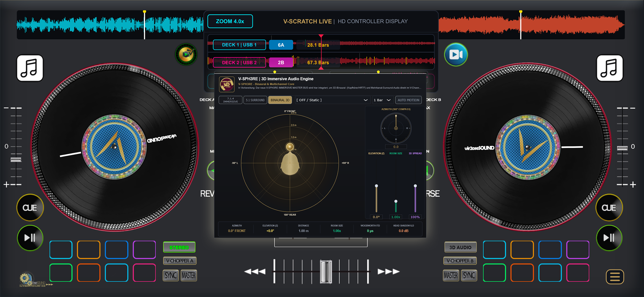
Task: Toggle left deck MASTER button
Action: pos(188,275)
